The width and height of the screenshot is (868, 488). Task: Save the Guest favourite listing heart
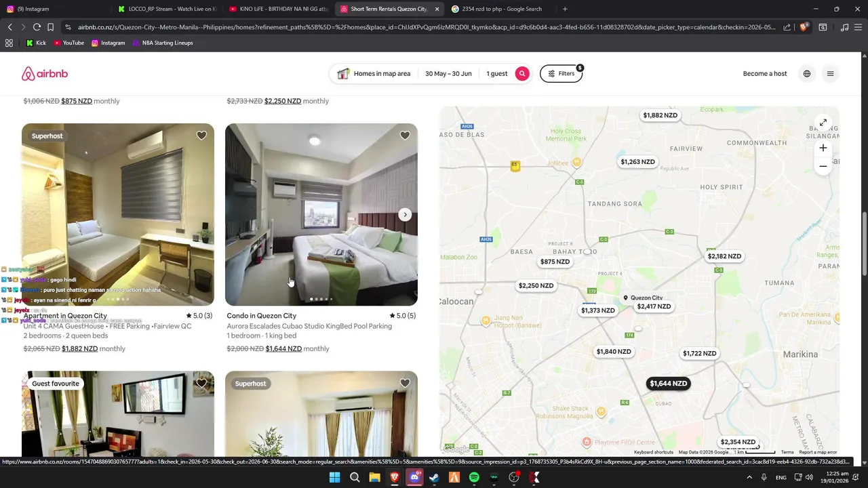pos(201,384)
